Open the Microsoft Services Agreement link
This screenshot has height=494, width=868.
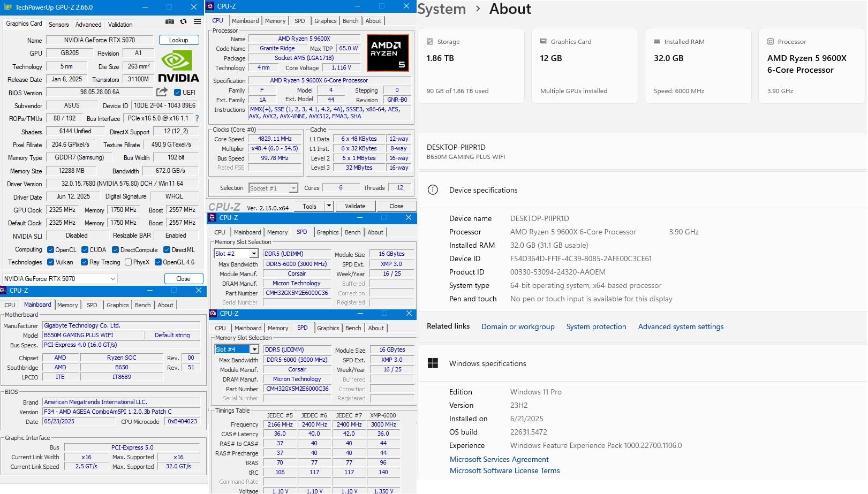pyautogui.click(x=499, y=459)
